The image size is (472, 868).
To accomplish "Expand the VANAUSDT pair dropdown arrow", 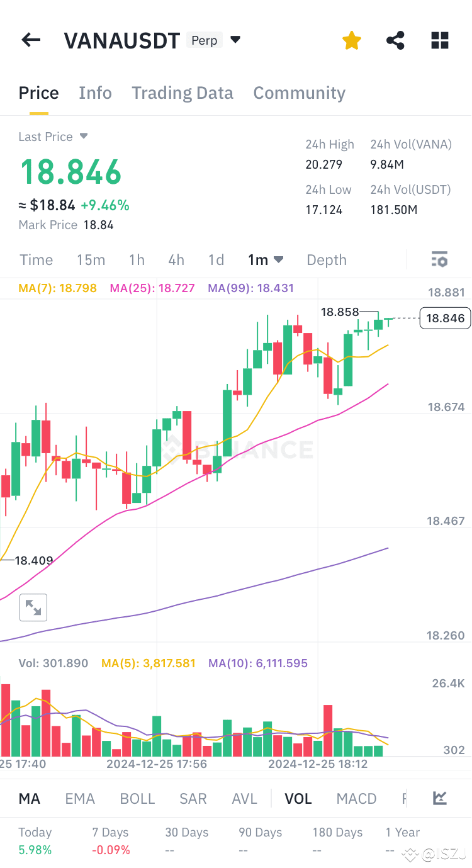I will click(235, 40).
